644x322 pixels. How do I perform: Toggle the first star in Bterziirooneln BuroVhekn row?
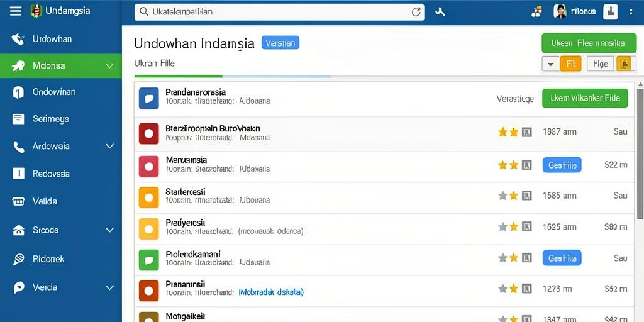502,132
